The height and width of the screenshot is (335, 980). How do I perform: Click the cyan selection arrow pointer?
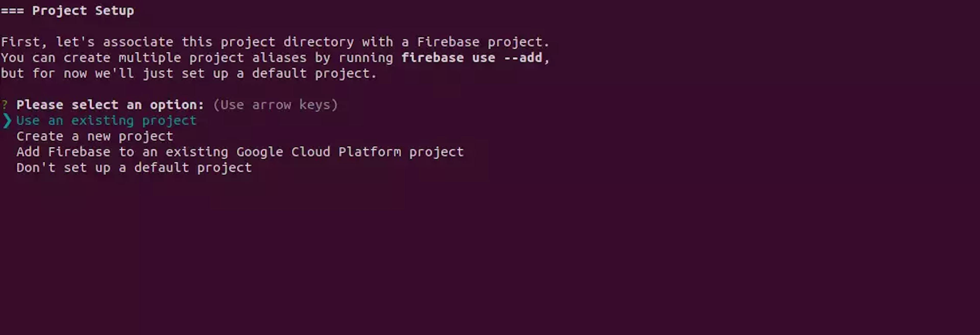7,121
